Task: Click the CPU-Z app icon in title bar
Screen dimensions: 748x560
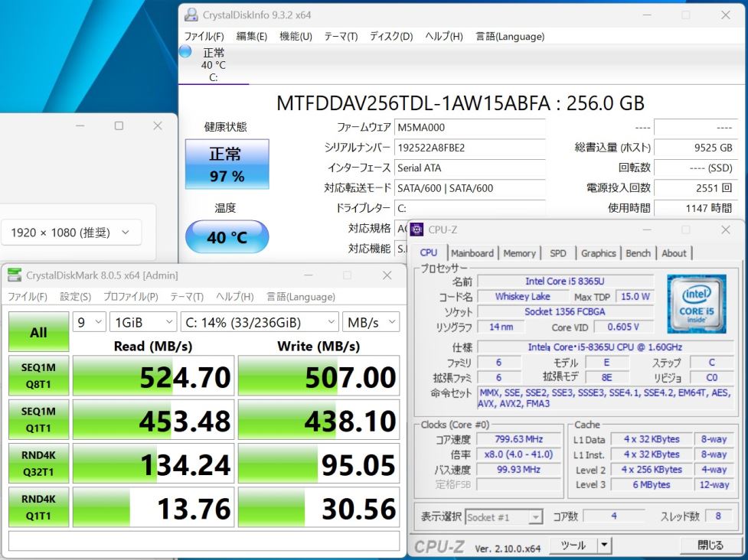Action: pyautogui.click(x=417, y=230)
